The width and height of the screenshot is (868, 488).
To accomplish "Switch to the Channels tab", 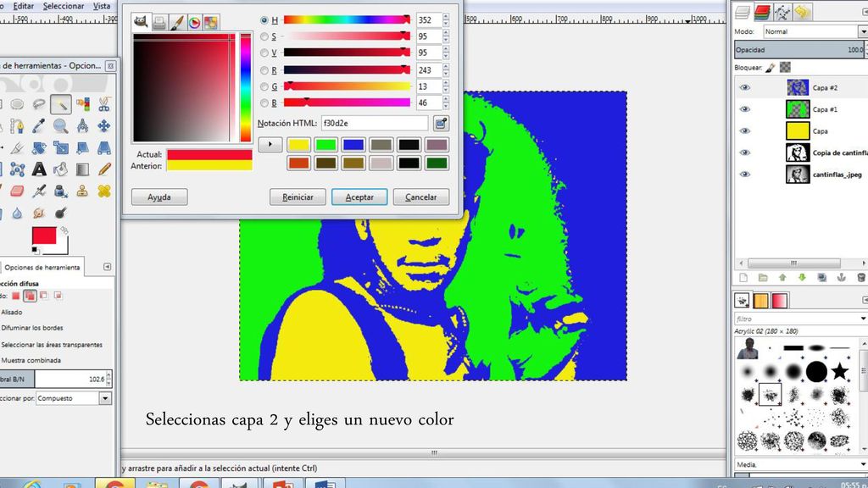I will click(762, 12).
